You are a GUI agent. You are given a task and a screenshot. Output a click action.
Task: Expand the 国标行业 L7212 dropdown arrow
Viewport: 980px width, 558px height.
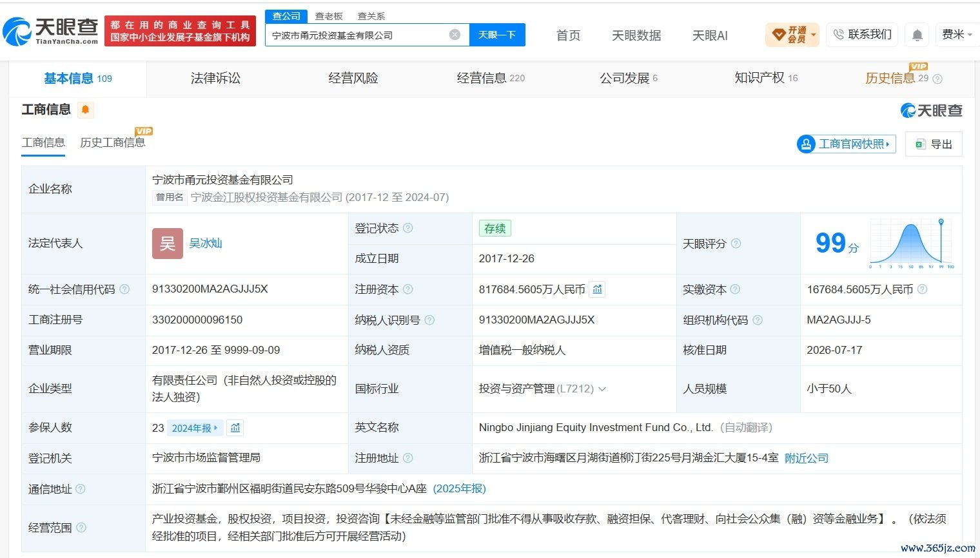tap(602, 389)
